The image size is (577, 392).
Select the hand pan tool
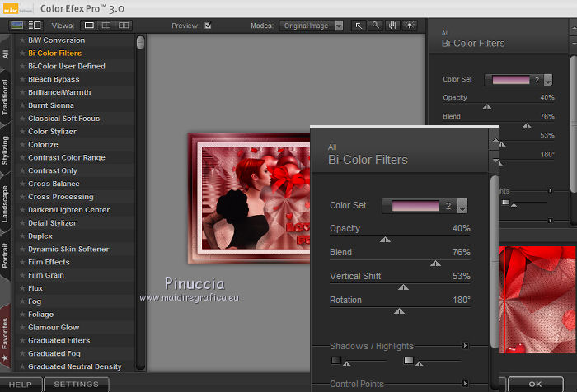tap(392, 26)
